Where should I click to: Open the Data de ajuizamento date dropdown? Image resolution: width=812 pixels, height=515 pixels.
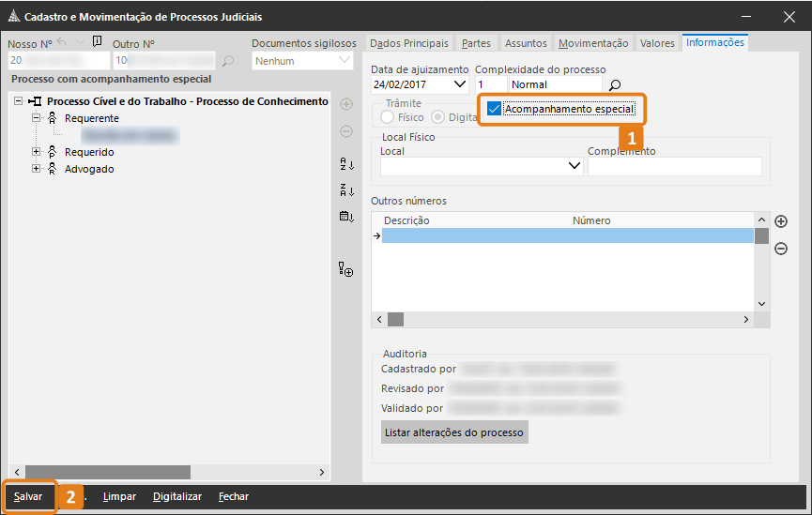460,84
